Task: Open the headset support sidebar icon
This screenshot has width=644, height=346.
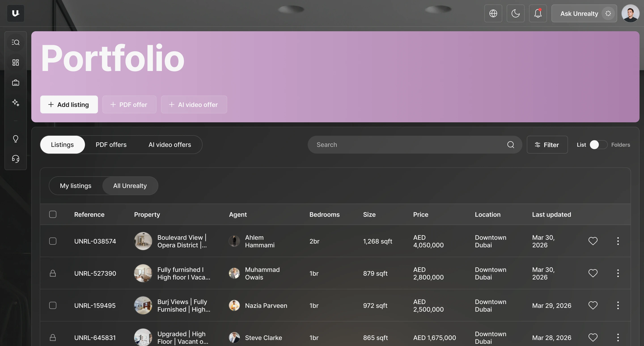Action: pyautogui.click(x=15, y=159)
